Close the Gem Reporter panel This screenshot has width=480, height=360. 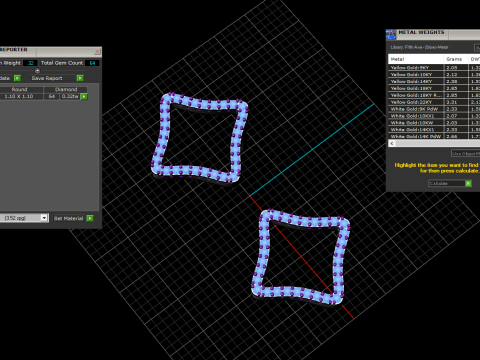point(97,51)
